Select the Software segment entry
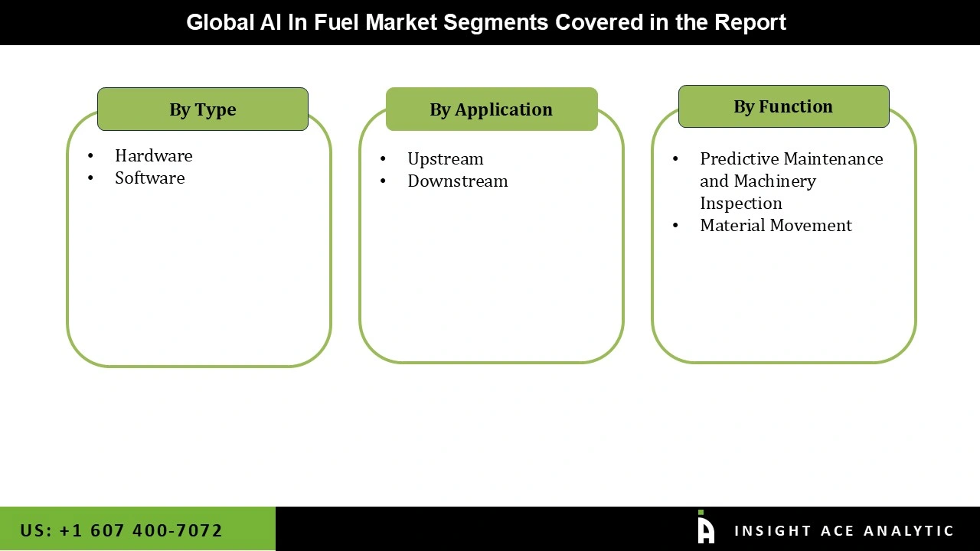The height and width of the screenshot is (551, 980). click(150, 178)
